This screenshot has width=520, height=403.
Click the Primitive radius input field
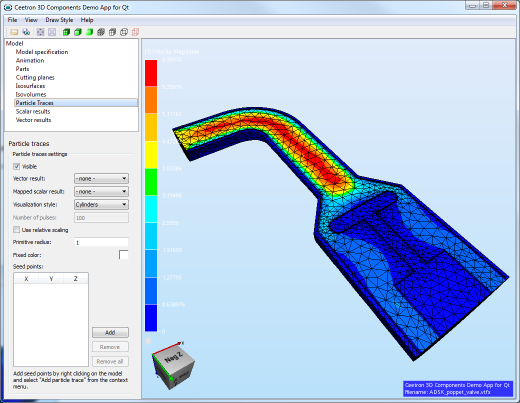101,242
